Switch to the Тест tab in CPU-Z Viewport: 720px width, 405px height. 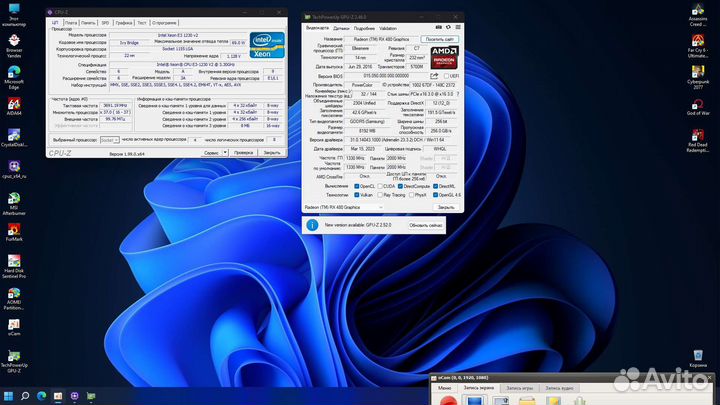coord(142,22)
